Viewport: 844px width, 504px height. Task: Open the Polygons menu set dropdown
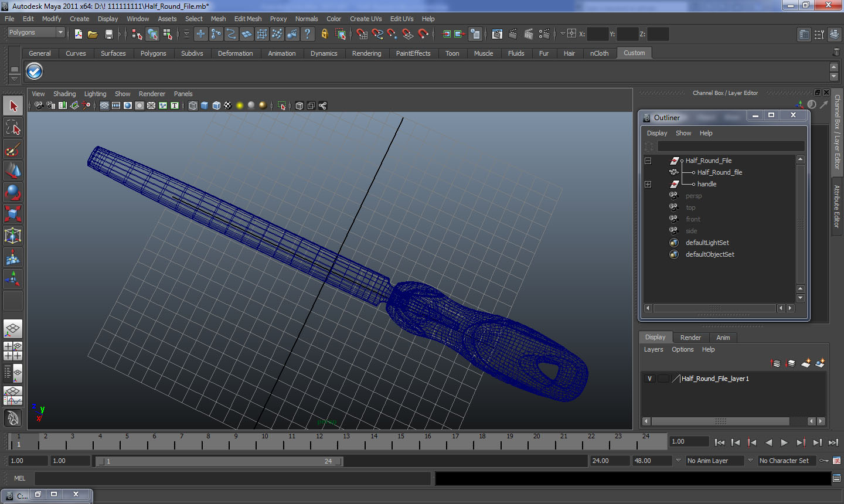click(x=35, y=32)
